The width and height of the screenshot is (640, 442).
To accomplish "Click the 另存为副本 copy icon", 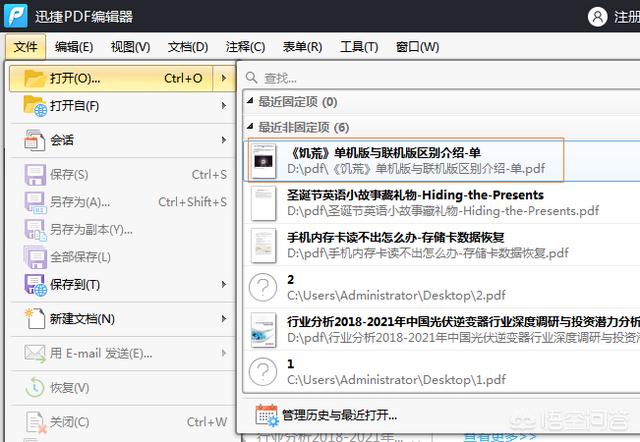I will click(x=36, y=230).
